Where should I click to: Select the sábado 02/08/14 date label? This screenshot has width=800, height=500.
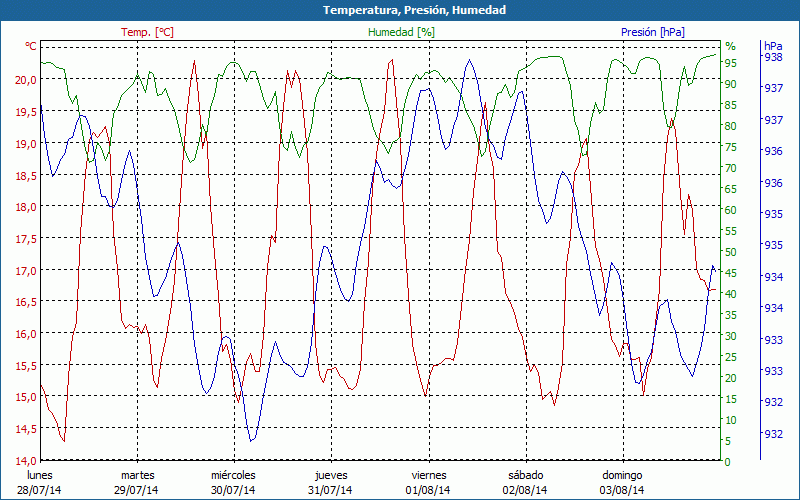coord(525,482)
